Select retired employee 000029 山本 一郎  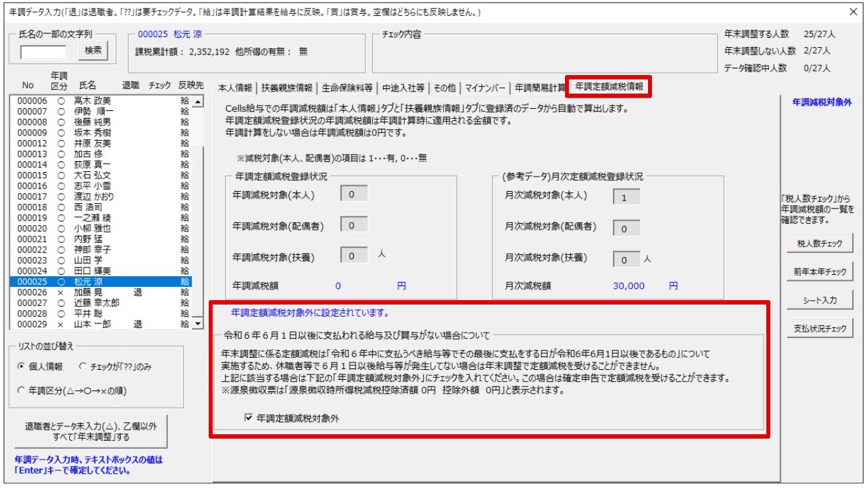pyautogui.click(x=101, y=324)
